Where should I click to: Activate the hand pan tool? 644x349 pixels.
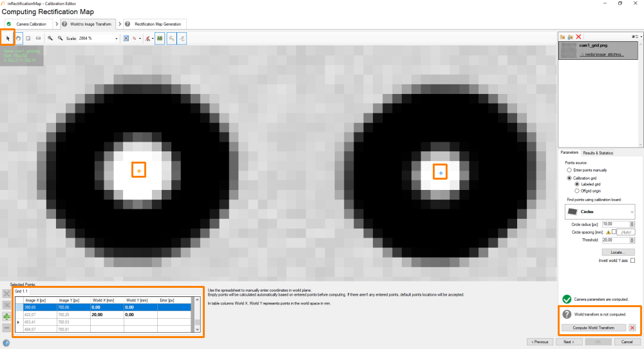click(x=19, y=38)
